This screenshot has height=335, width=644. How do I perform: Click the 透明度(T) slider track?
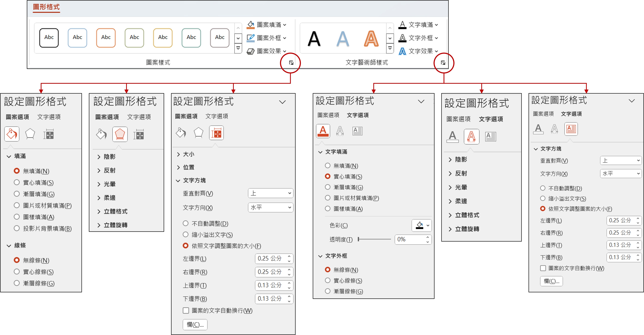[x=374, y=239]
